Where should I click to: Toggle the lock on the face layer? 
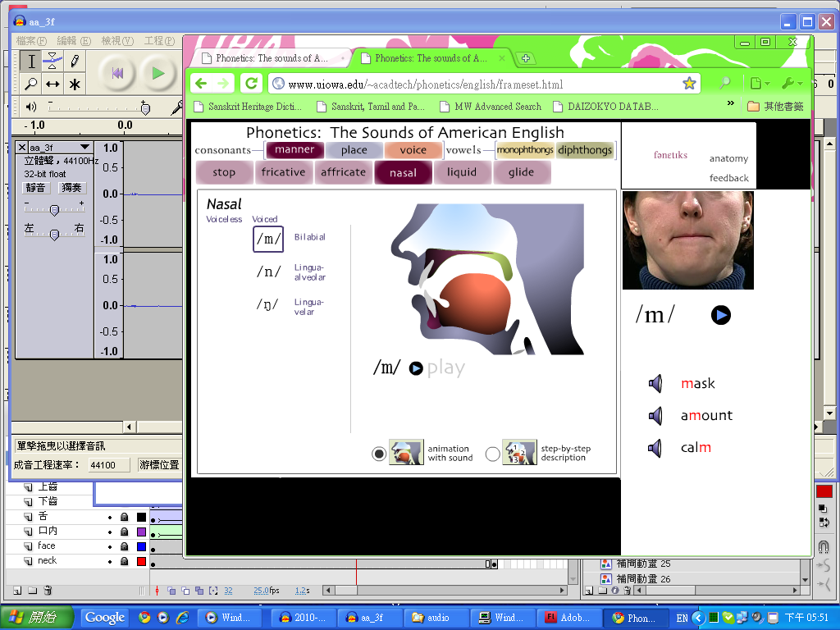tap(124, 546)
